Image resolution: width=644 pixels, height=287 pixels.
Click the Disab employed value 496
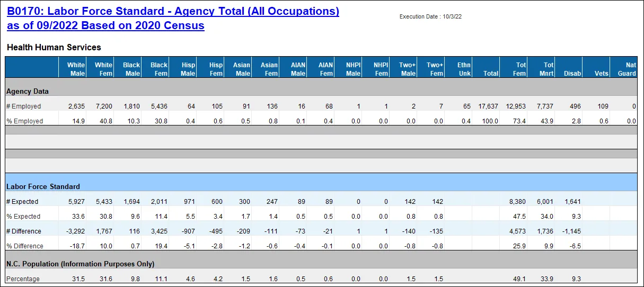pyautogui.click(x=574, y=106)
